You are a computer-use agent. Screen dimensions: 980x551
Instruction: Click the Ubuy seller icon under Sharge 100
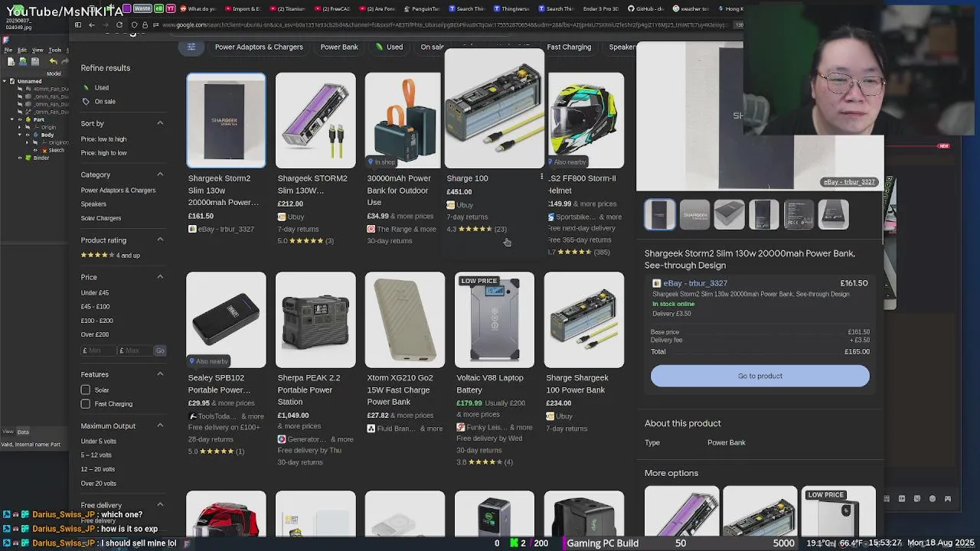coord(451,205)
